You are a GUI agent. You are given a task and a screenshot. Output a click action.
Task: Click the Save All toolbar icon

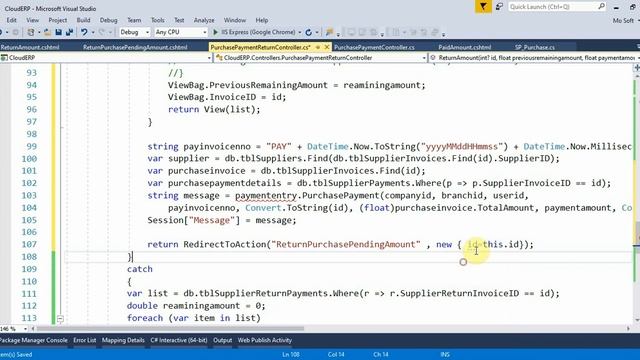point(69,32)
